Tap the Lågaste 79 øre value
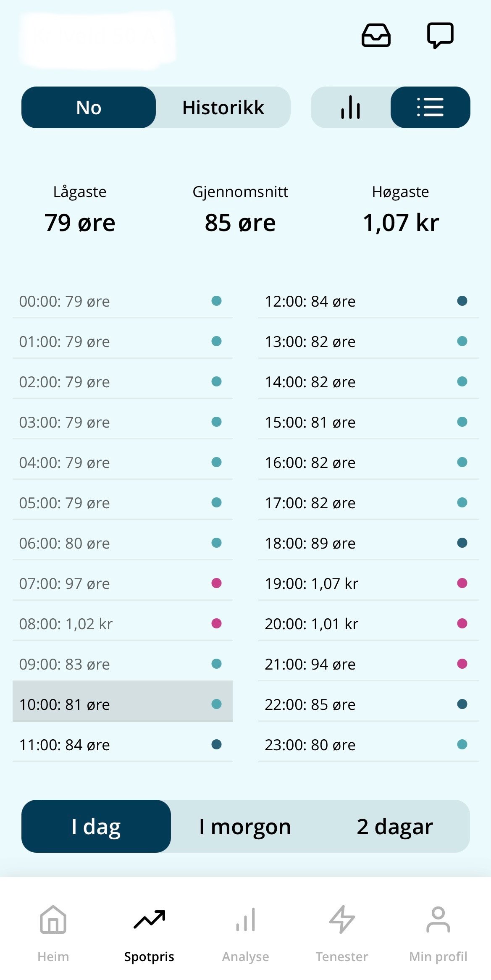The height and width of the screenshot is (980, 491). tap(80, 223)
